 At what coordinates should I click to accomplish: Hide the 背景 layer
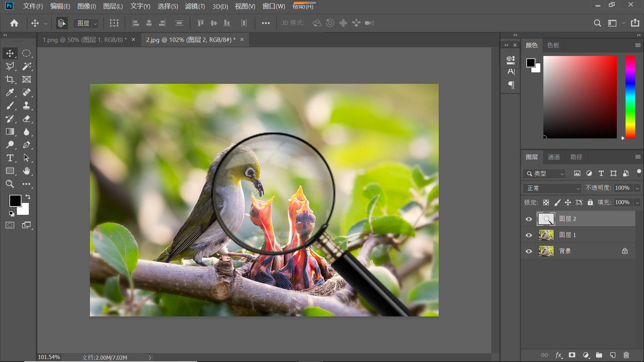(x=529, y=251)
